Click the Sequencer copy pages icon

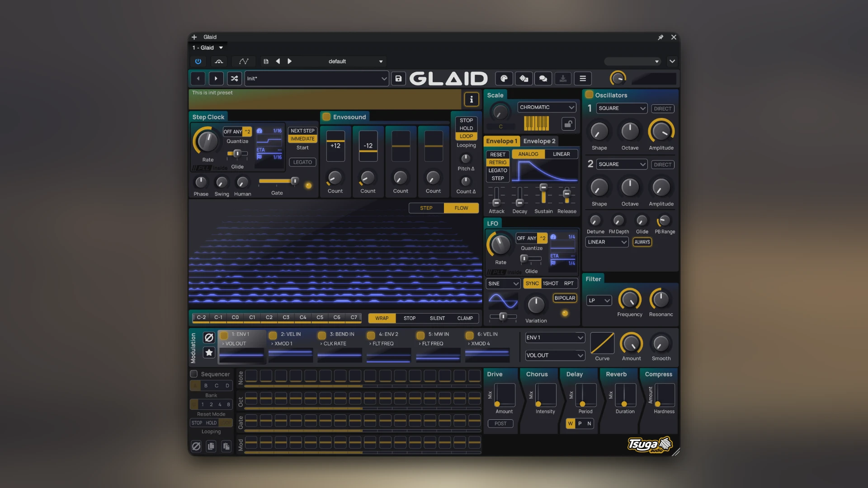coord(211,446)
